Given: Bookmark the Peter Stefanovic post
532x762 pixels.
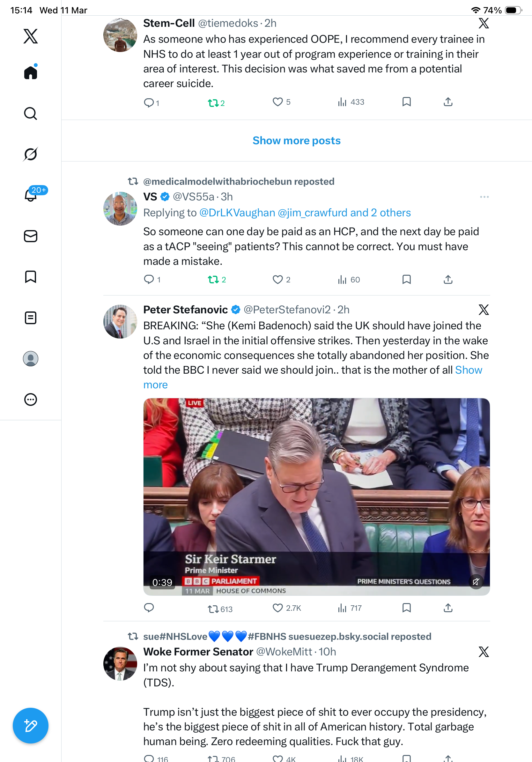Looking at the screenshot, I should 407,608.
